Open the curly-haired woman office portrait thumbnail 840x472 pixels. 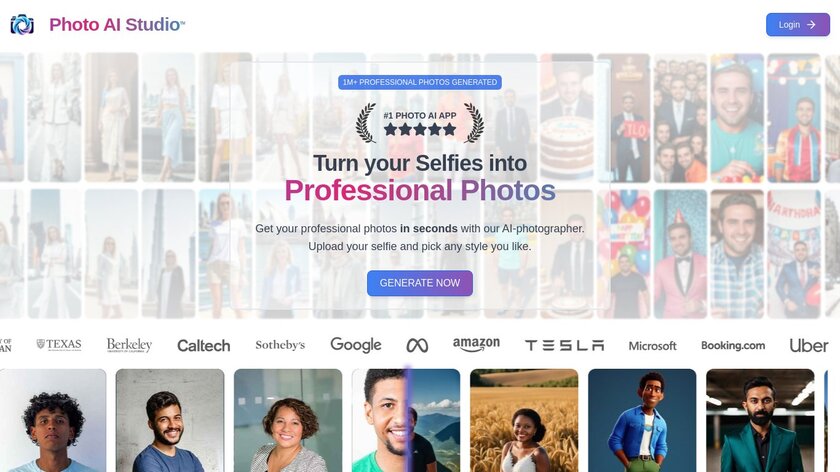288,421
